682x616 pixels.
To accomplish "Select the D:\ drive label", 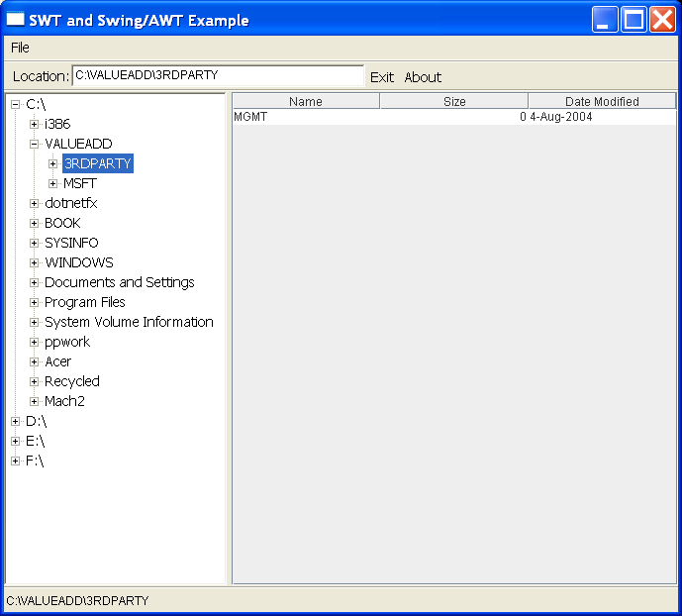I will coord(36,421).
